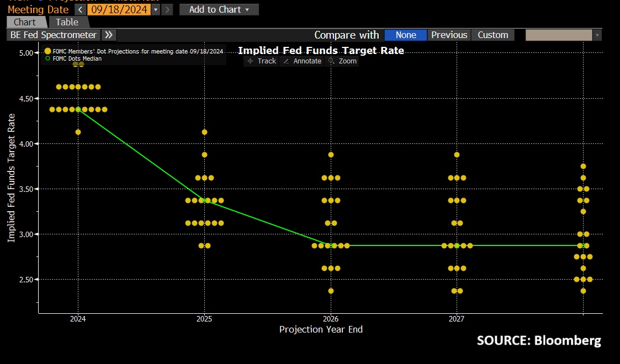The height and width of the screenshot is (364, 620).
Task: Select the Chart tab
Action: [25, 22]
